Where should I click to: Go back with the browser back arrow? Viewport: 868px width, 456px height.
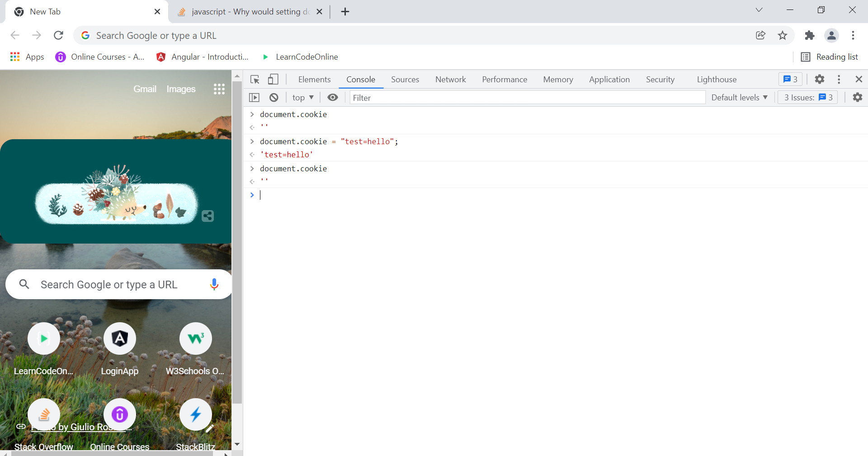tap(15, 35)
